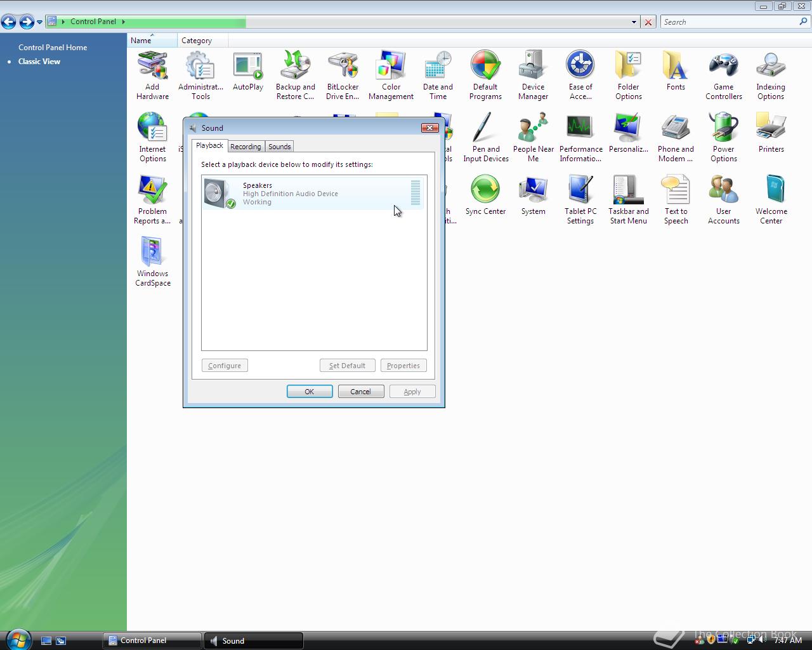Open Folder Options icon
This screenshot has width=812, height=650.
point(628,76)
